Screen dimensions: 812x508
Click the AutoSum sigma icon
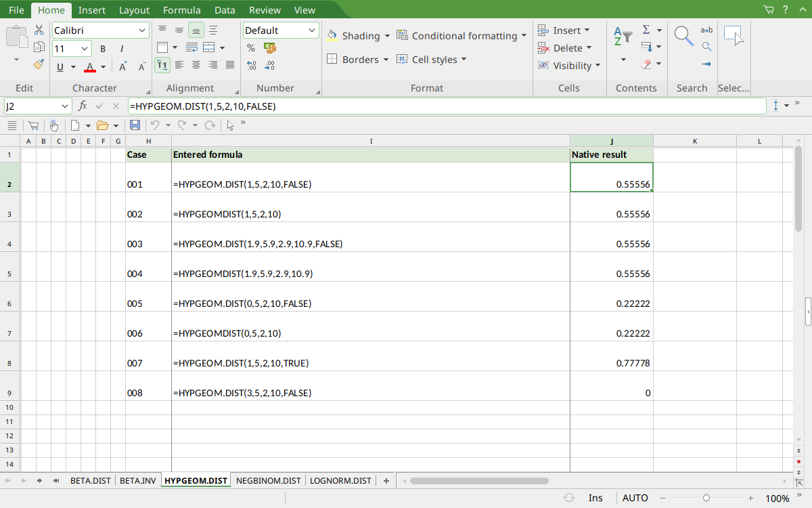[x=646, y=30]
